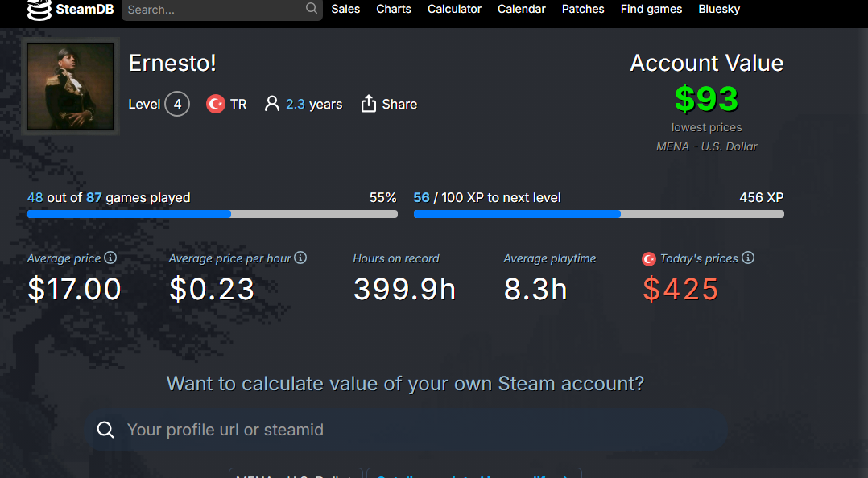Screen dimensions: 868x478
Task: Click the magnifier icon in profile url field
Action: pos(105,430)
